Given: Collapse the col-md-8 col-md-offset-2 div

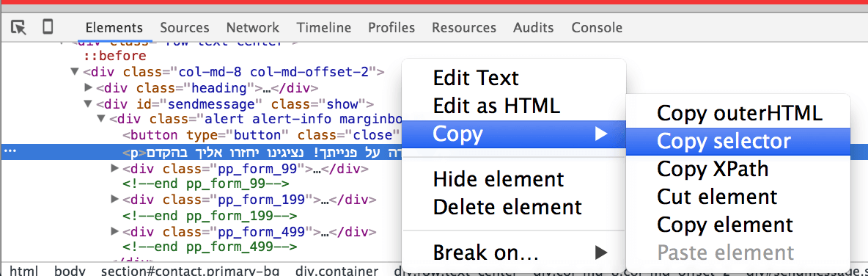Looking at the screenshot, I should tap(75, 71).
